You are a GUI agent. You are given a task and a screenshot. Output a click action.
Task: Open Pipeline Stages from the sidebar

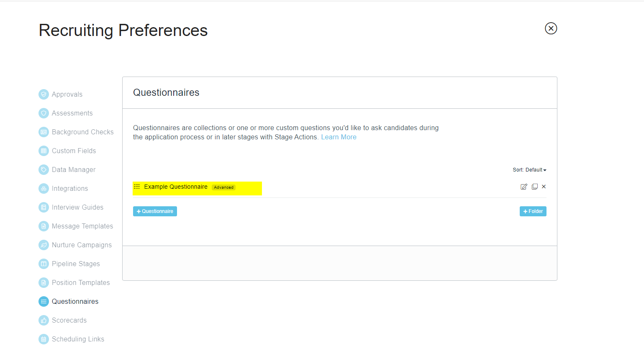(44, 264)
